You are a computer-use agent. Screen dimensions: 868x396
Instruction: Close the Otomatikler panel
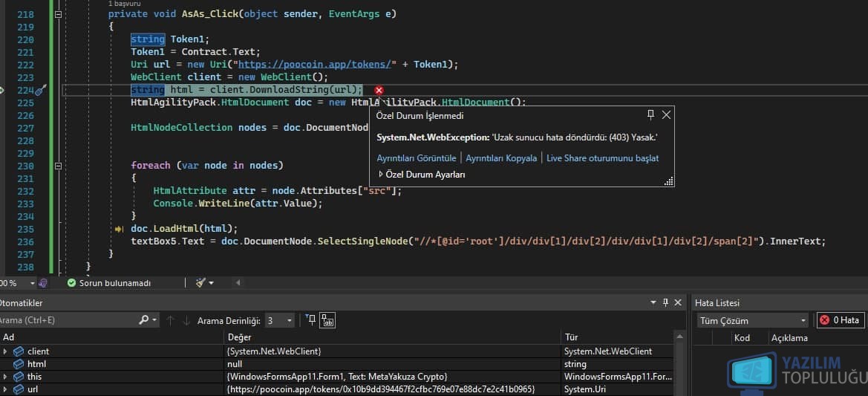tap(678, 302)
